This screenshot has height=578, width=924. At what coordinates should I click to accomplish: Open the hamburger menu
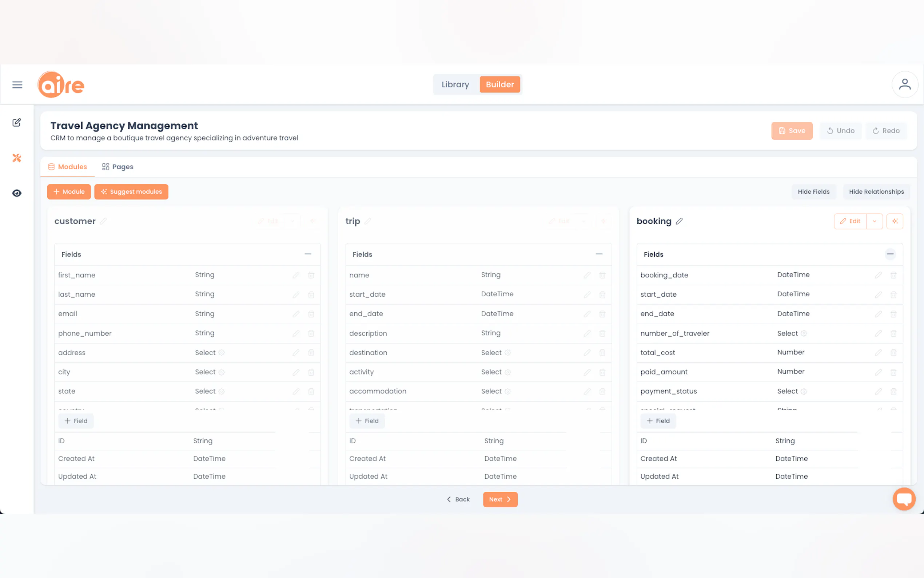(x=17, y=84)
